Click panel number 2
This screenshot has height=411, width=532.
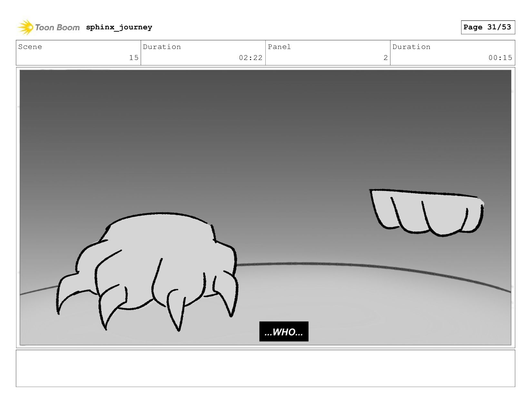(386, 58)
